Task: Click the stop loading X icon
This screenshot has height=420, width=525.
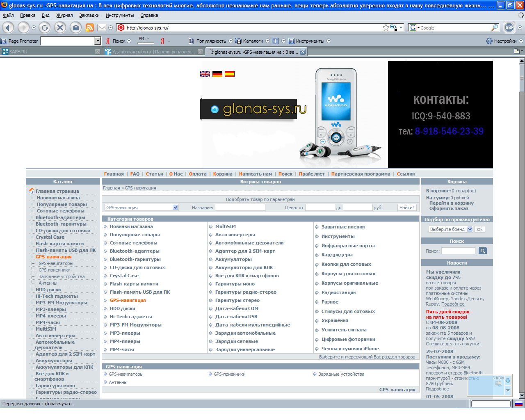Action: coord(60,27)
